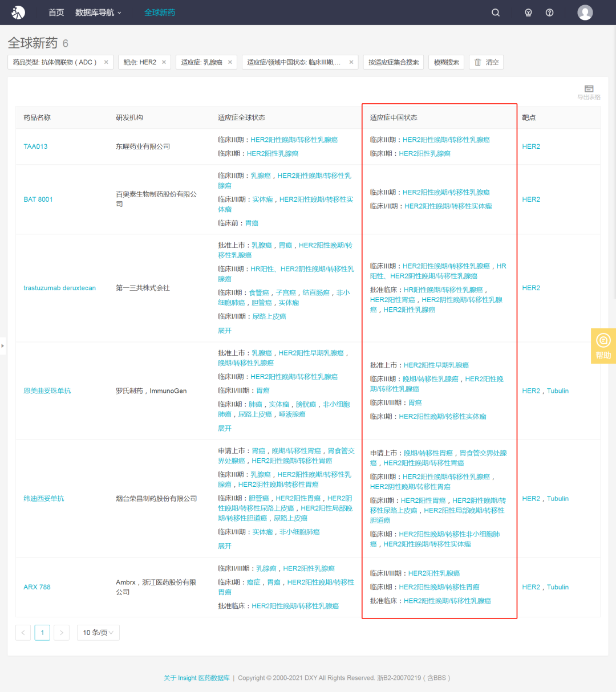Expand 展开 in trastuzumab deruxtecan row
616x692 pixels.
coord(225,331)
